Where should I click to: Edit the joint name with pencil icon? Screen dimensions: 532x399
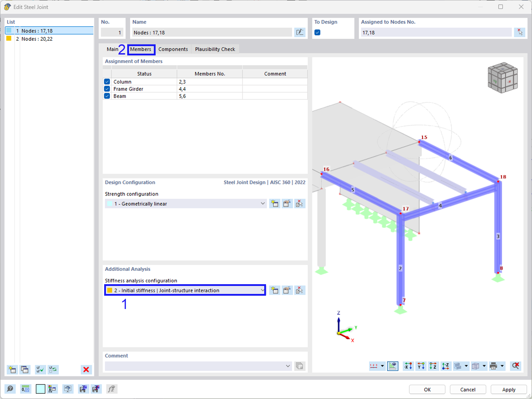point(300,32)
